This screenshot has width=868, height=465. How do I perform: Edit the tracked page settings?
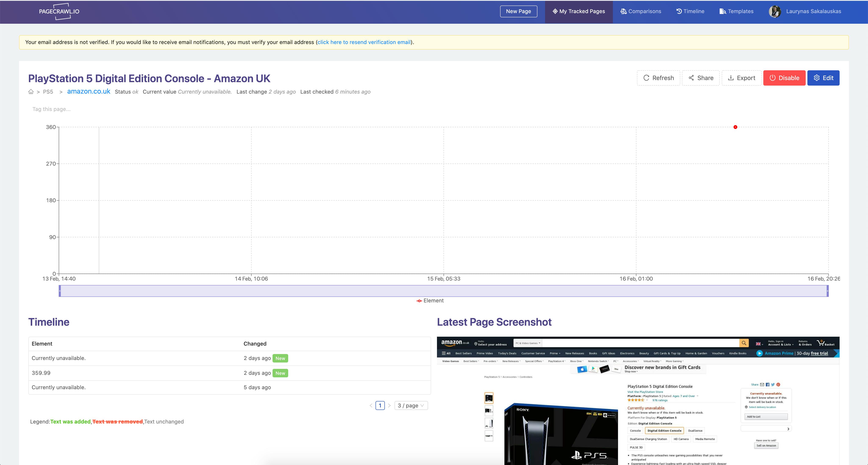click(x=823, y=78)
